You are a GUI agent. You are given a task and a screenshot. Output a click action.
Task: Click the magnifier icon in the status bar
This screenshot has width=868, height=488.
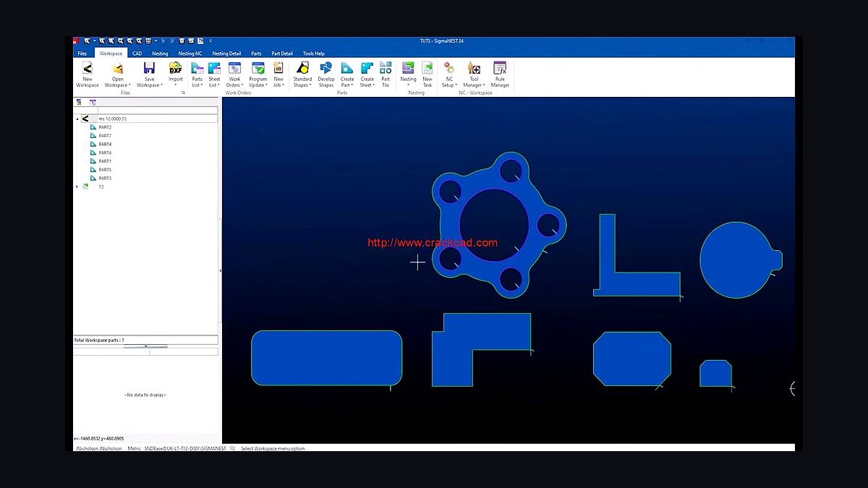(234, 448)
